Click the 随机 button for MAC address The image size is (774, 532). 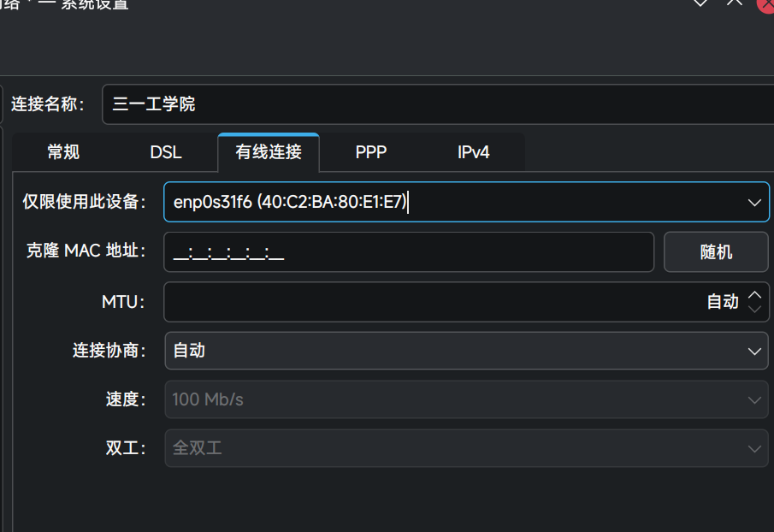tap(716, 252)
